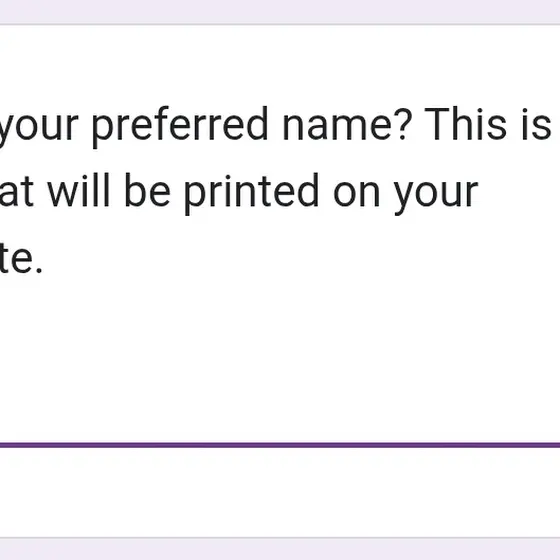Click the purple underline of the answer field

click(x=280, y=445)
